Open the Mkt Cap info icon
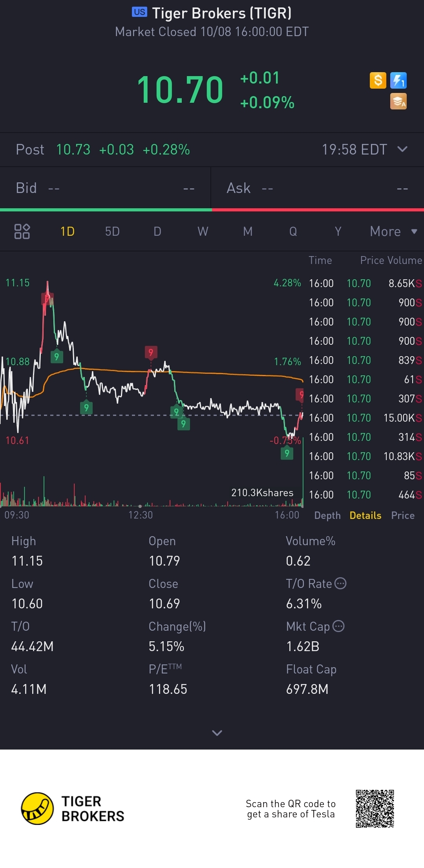Image resolution: width=424 pixels, height=868 pixels. 338,626
